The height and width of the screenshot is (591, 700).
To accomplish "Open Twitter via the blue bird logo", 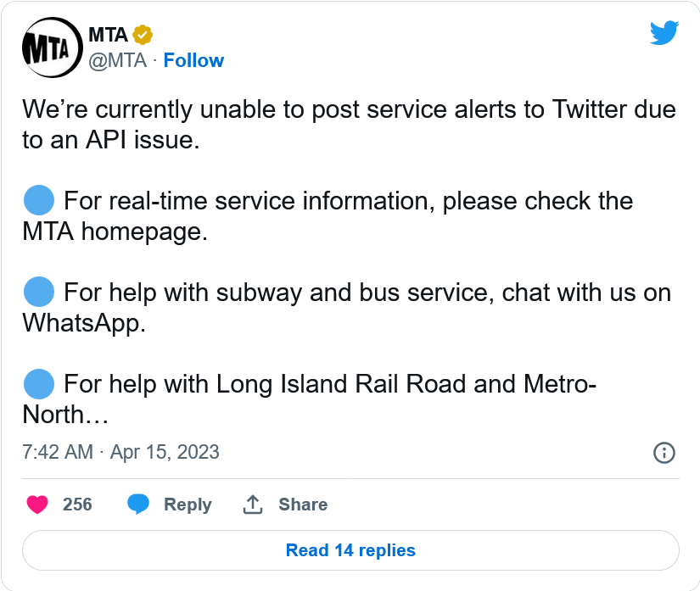I will pyautogui.click(x=664, y=33).
